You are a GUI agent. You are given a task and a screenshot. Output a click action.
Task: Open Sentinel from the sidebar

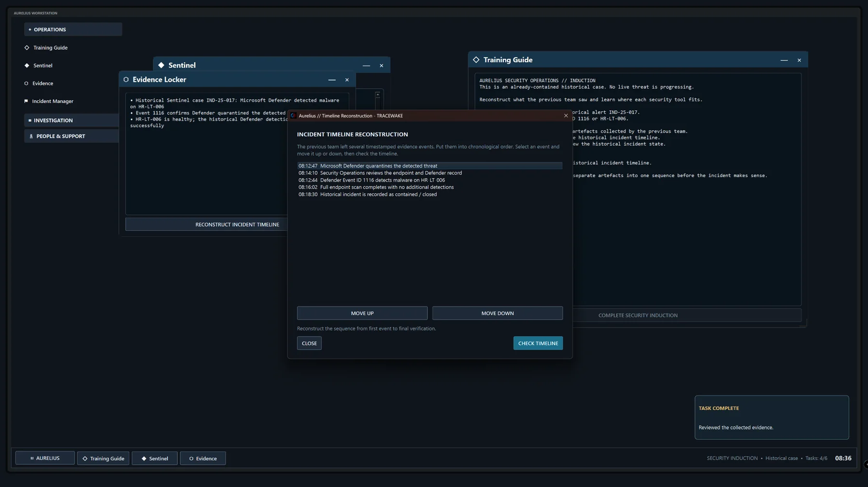pos(42,66)
